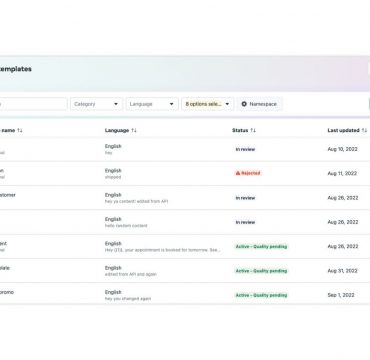Sort by Last updated column arrows
Viewport: 370px width, 360px height.
(x=364, y=130)
